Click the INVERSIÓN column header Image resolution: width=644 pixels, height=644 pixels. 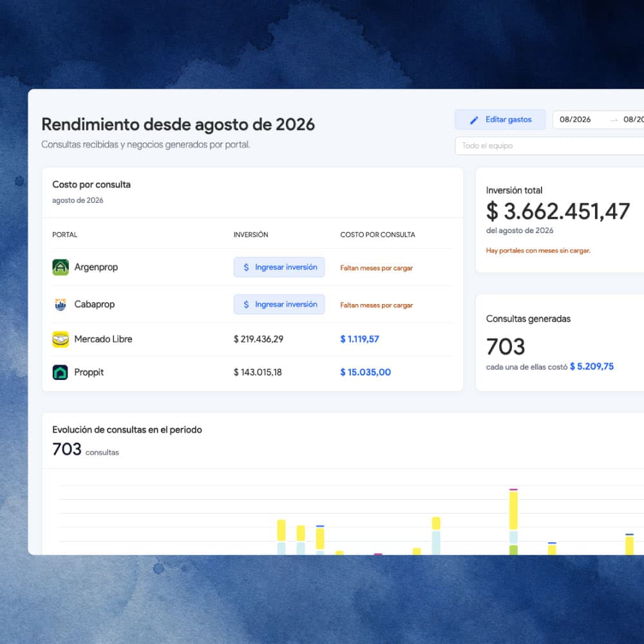tap(251, 234)
